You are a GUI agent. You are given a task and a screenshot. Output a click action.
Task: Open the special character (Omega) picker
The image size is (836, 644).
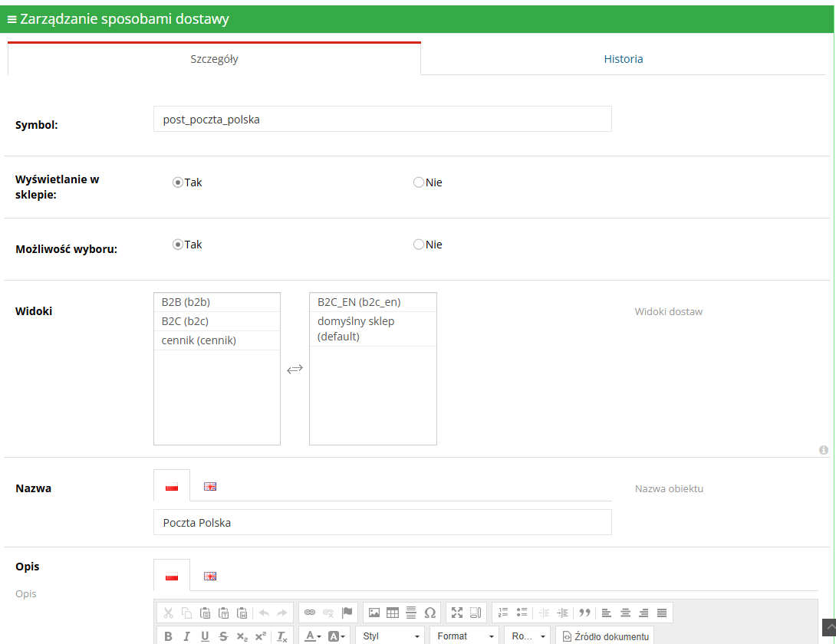[430, 613]
